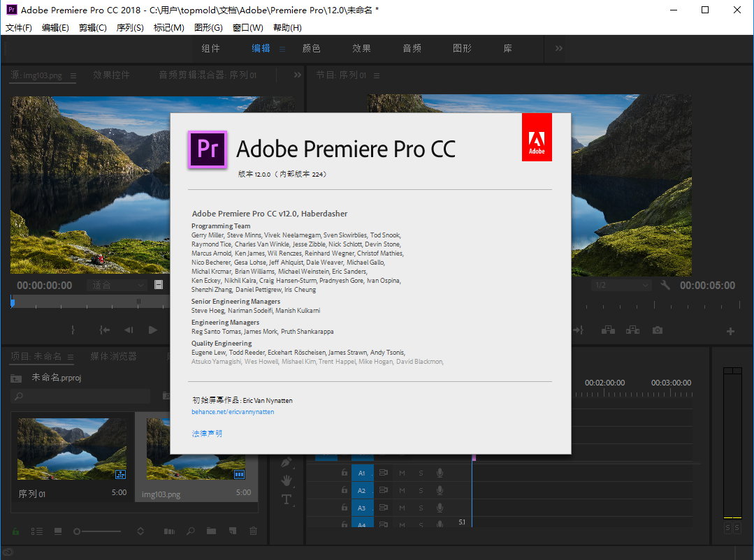Switch to the 图形 workspace

[462, 48]
